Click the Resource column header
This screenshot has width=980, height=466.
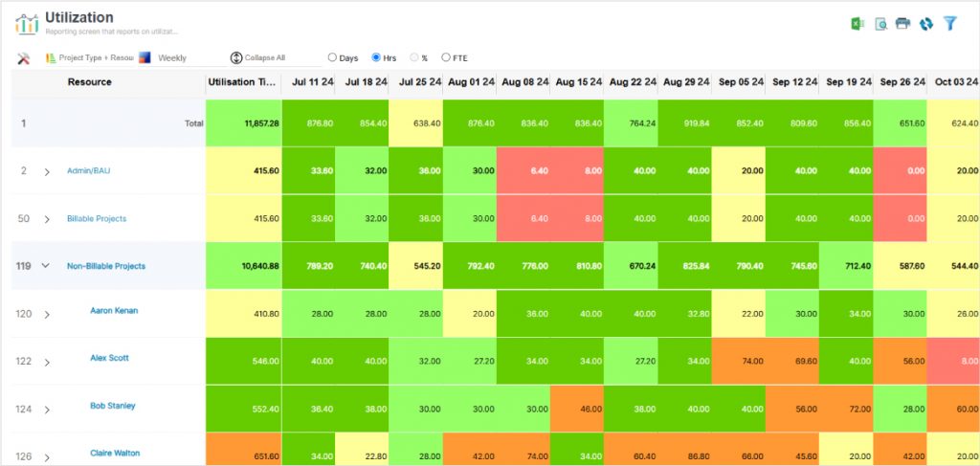coord(90,82)
